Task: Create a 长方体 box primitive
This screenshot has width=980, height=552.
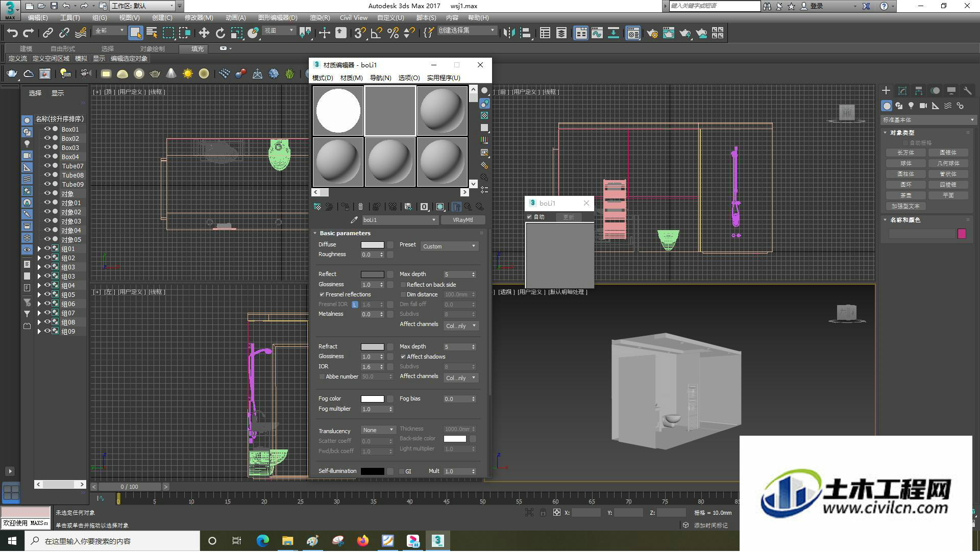Action: [x=906, y=153]
